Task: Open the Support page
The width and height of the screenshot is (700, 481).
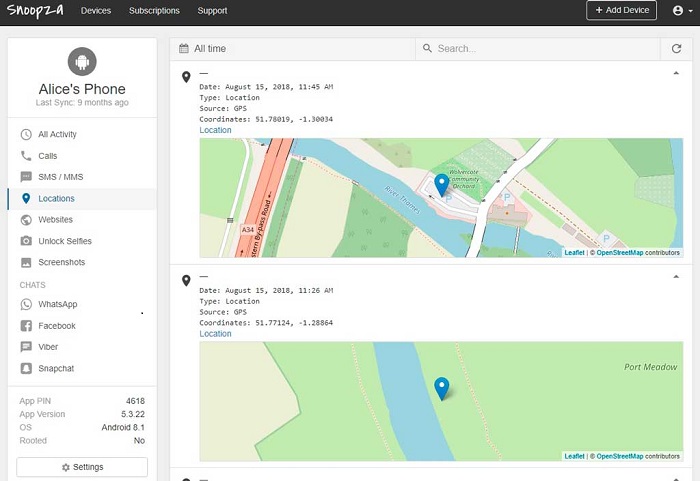Action: coord(212,11)
